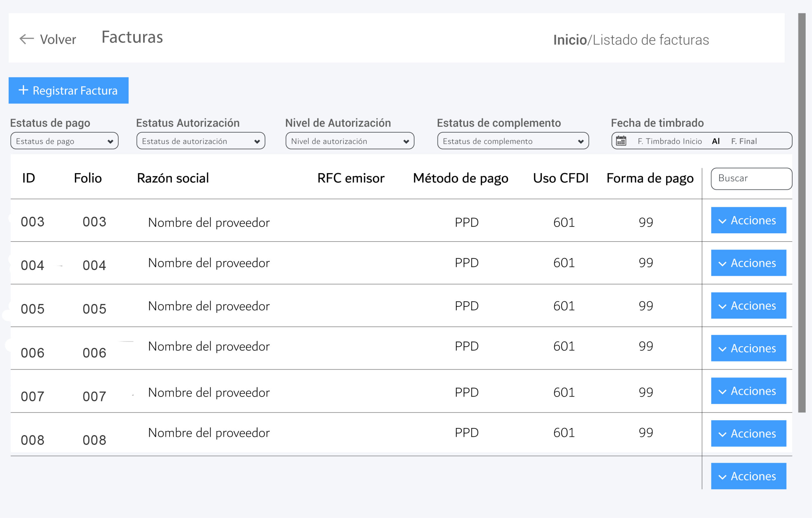Expand the Acciones button in row 005
812x518 pixels.
click(x=748, y=305)
